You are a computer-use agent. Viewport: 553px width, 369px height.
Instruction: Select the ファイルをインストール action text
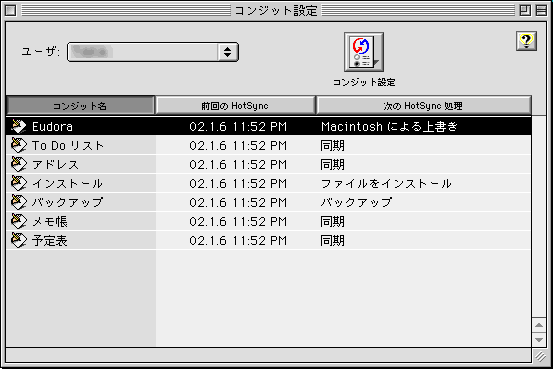pos(386,183)
